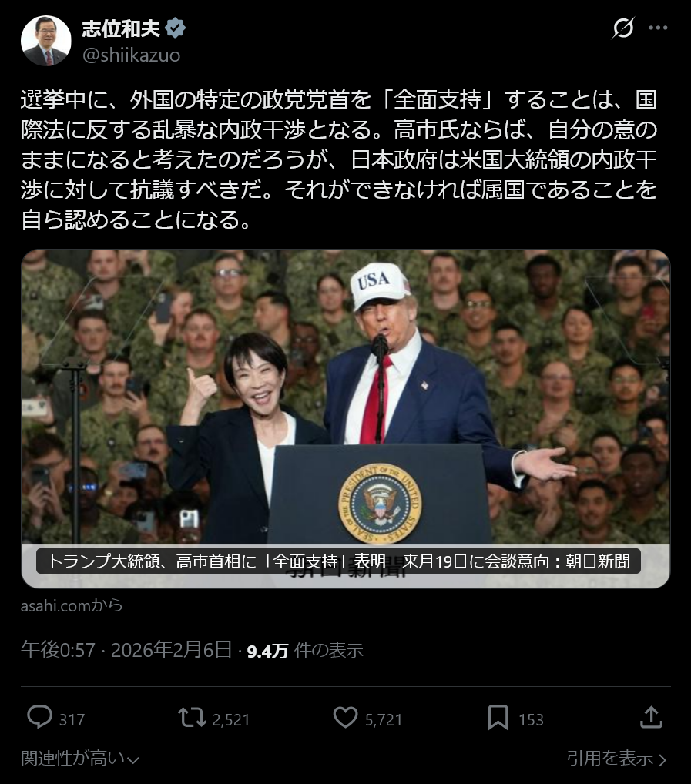691x784 pixels.
Task: Click the 2,521 repost count
Action: [x=231, y=719]
